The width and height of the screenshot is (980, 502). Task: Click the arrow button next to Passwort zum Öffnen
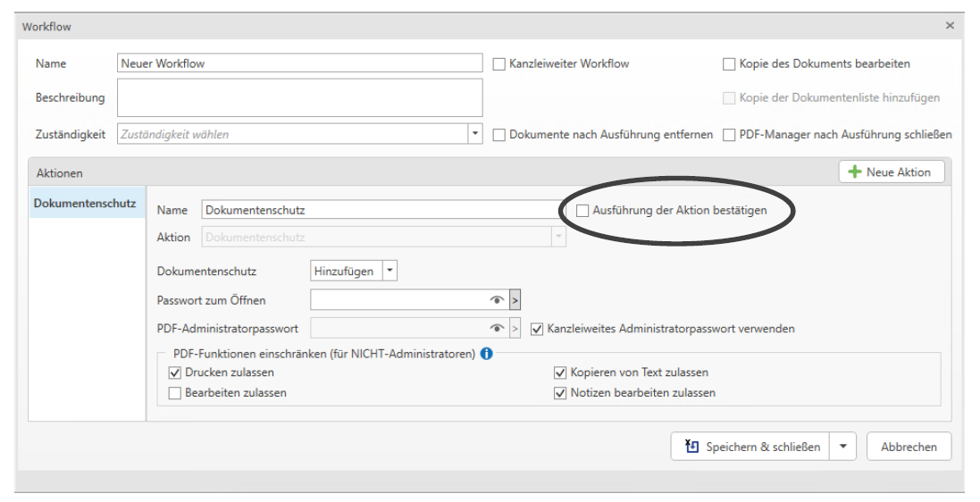(x=515, y=300)
